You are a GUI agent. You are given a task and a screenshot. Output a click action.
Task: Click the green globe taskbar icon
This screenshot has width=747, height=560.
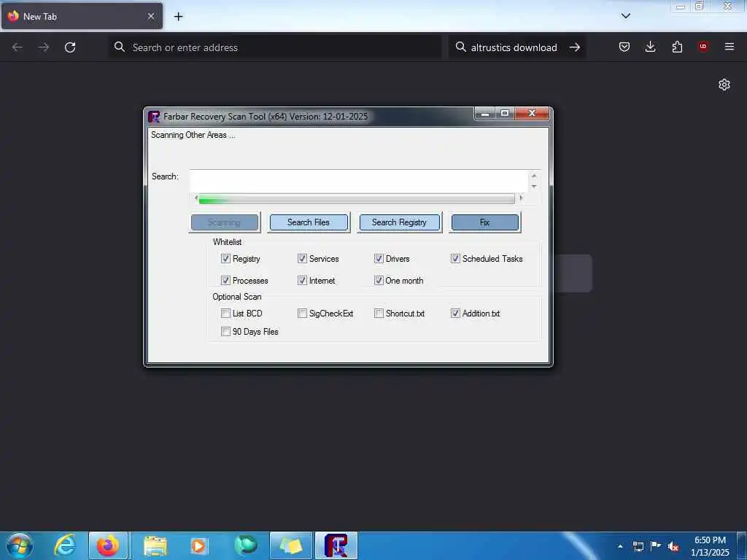(246, 545)
